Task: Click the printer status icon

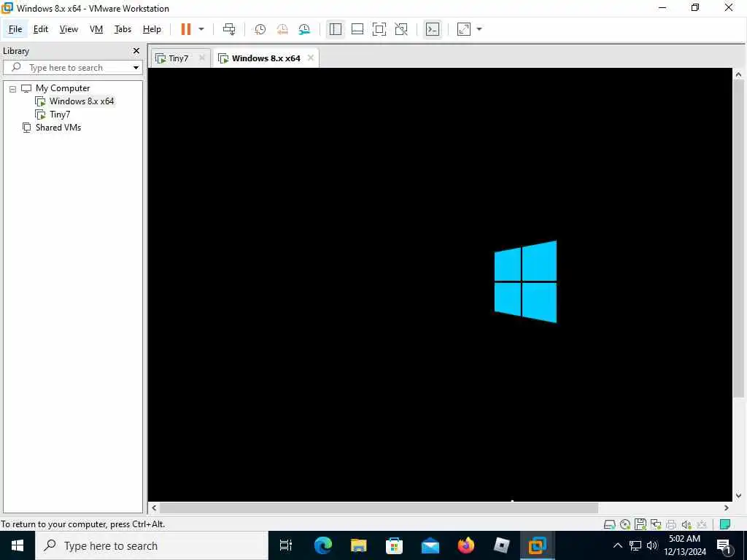Action: 671,525
